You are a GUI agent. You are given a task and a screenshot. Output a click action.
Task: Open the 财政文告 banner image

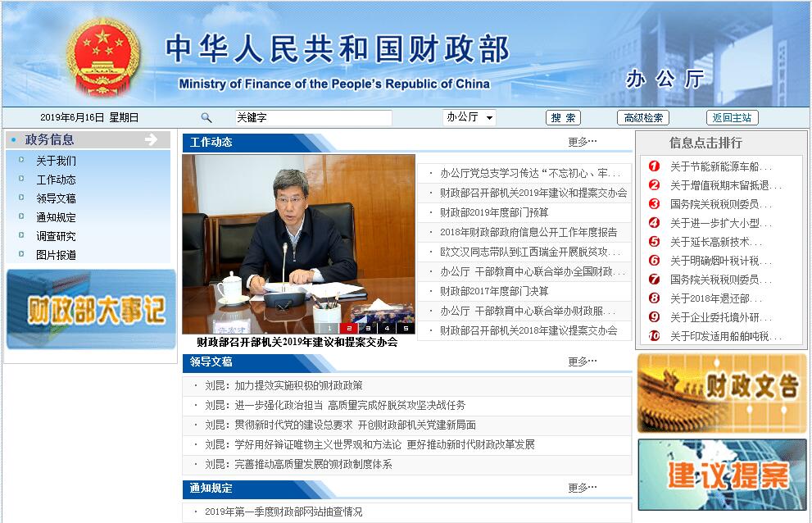click(x=722, y=393)
